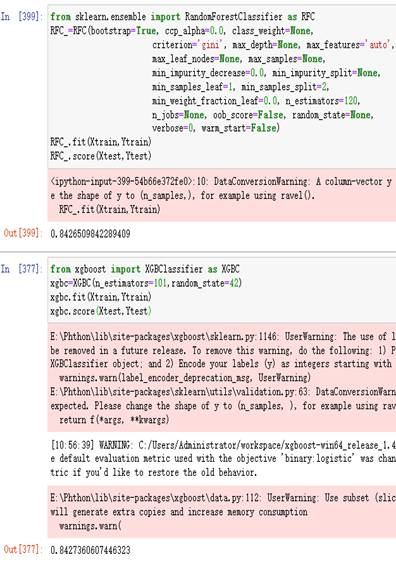Screen dimensions: 396x567
Task: Place cursor on XGBClassifier import line
Action: pyautogui.click(x=145, y=269)
